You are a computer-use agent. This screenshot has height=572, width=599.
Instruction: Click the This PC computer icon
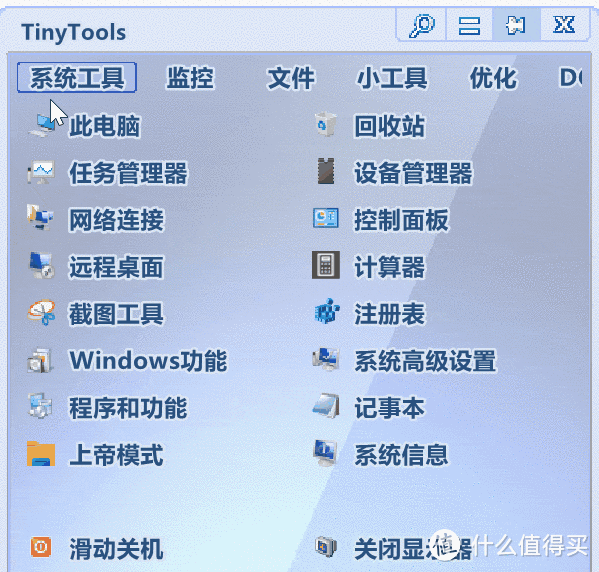[42, 125]
